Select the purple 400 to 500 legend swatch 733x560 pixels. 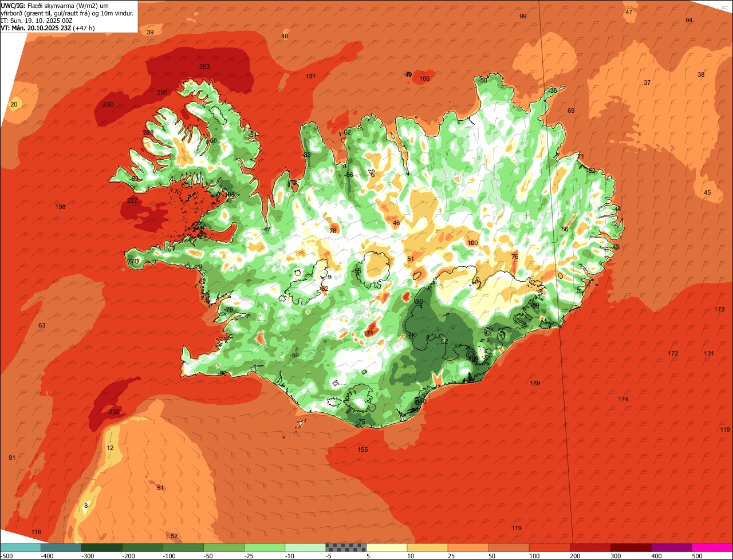click(x=672, y=547)
